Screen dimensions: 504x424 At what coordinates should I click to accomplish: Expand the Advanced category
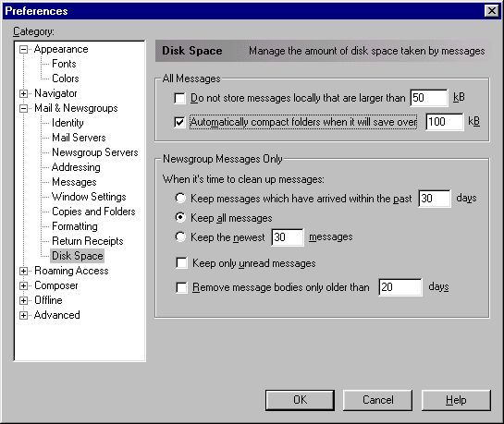23,316
